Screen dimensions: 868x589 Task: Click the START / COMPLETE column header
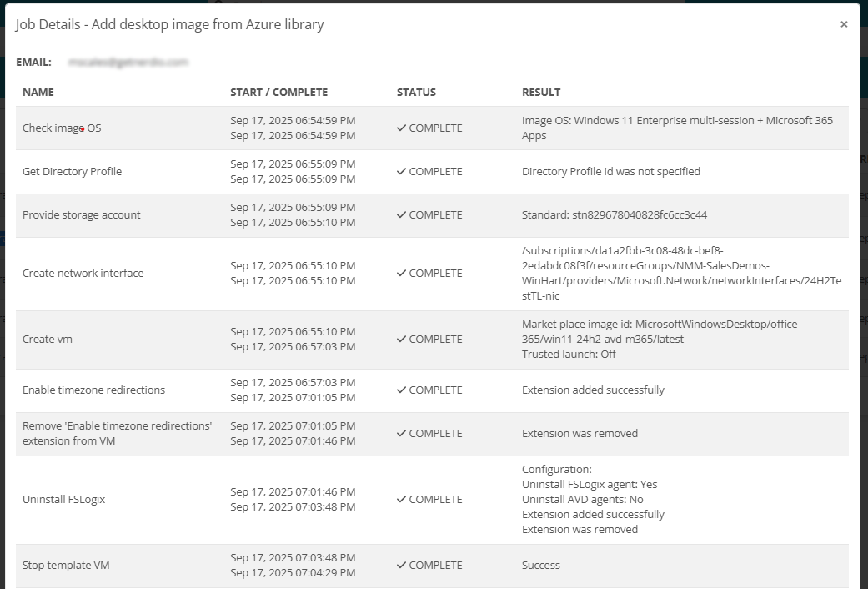[x=278, y=93]
